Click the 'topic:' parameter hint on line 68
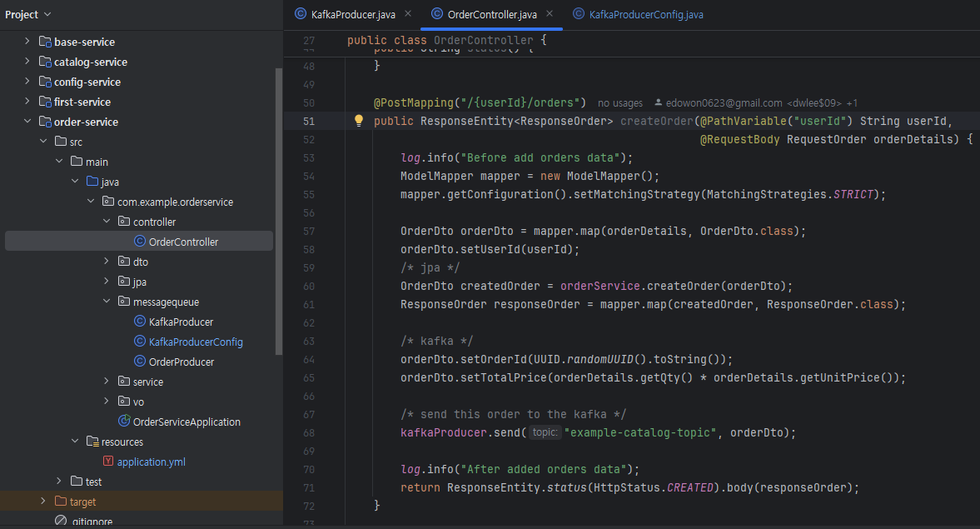The image size is (980, 529). point(545,432)
